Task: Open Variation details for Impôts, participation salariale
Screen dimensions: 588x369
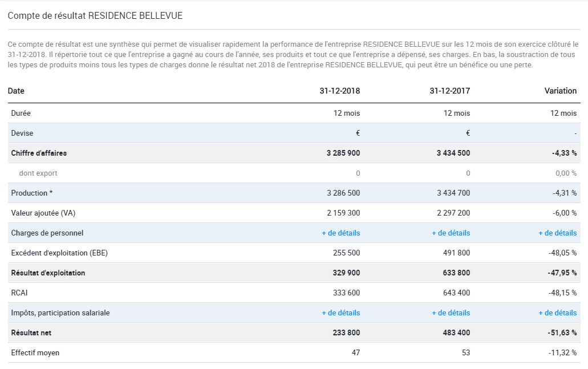Action: pyautogui.click(x=558, y=313)
